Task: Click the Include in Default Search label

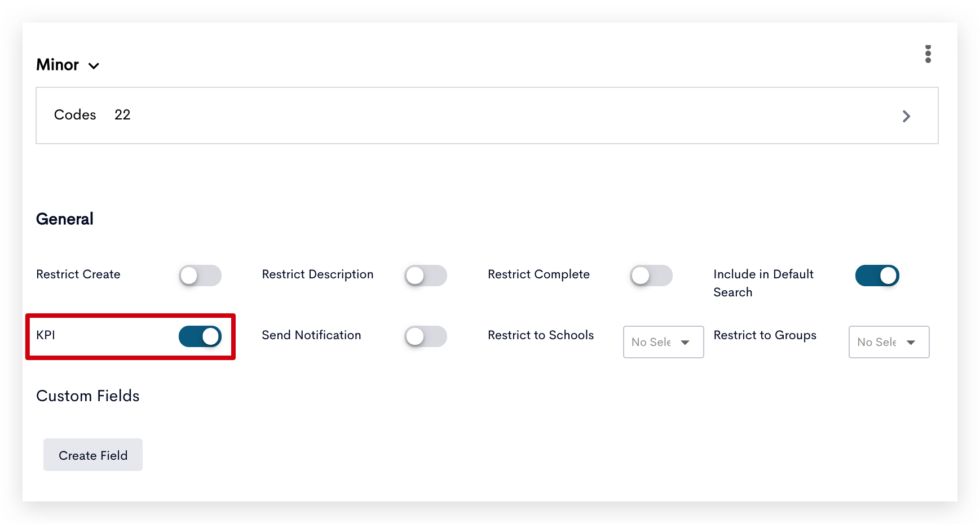Action: coord(763,283)
